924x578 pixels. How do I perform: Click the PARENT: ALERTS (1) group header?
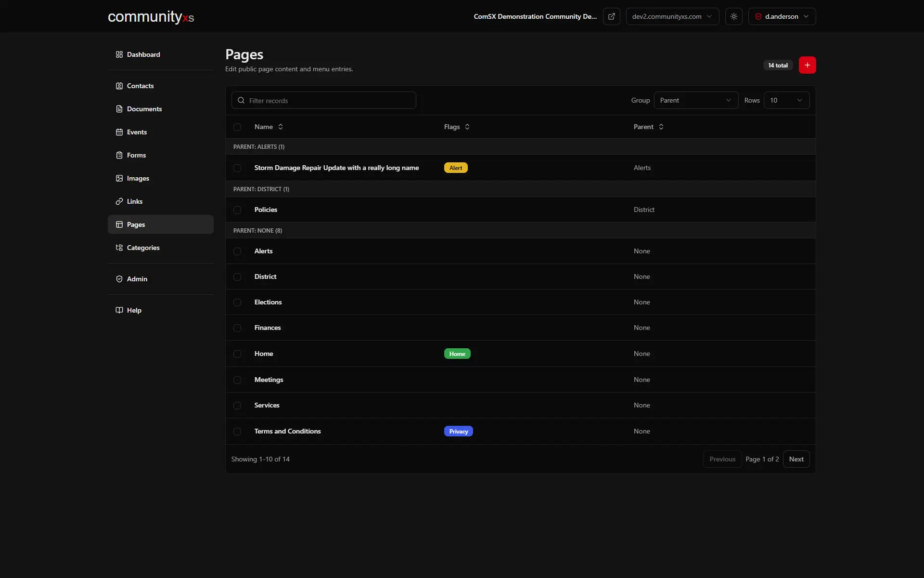coord(520,146)
